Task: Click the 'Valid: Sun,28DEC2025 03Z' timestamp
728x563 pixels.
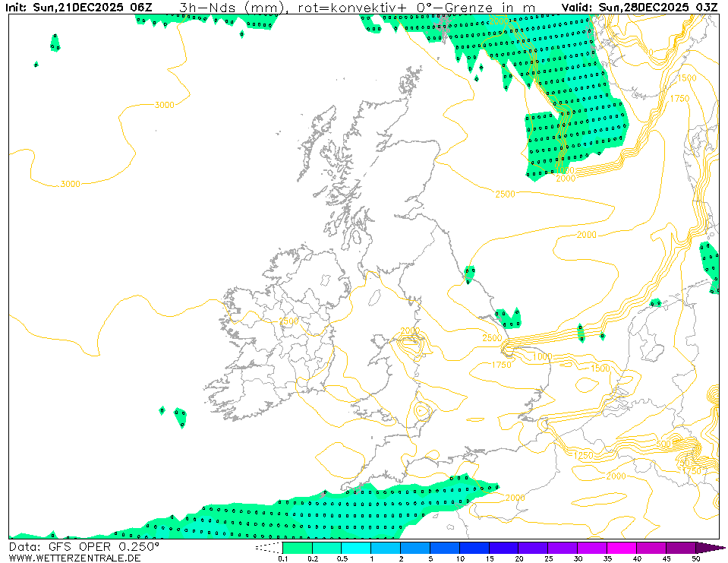Action: coord(640,8)
